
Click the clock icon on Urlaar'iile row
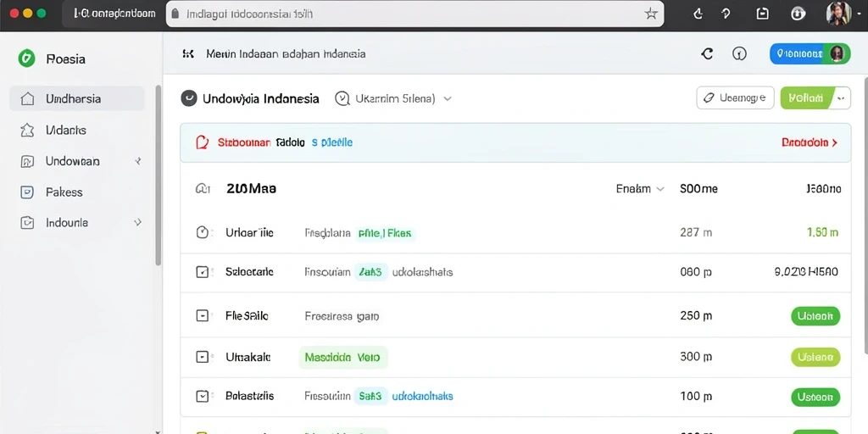click(x=203, y=232)
